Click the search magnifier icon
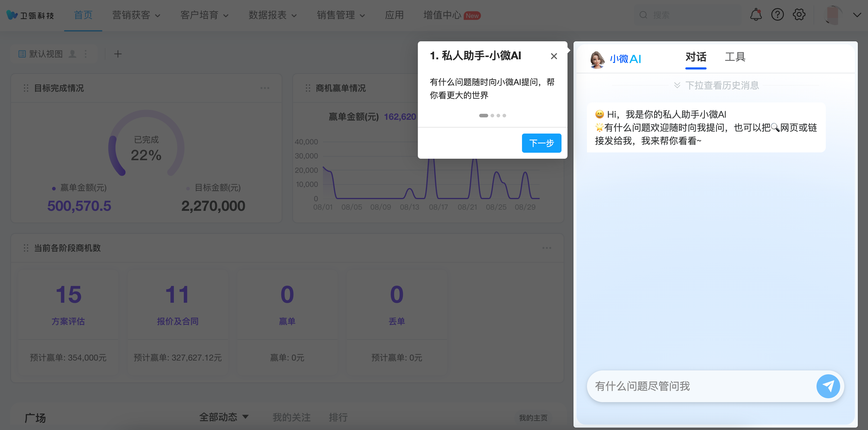The image size is (868, 430). click(643, 15)
